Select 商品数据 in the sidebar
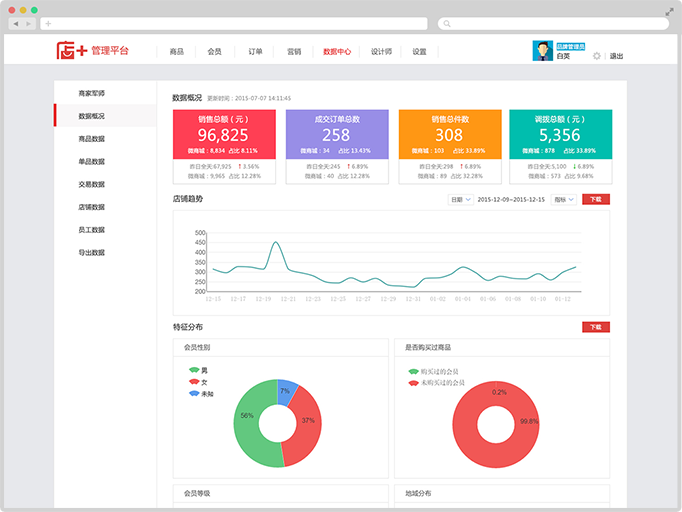The image size is (682, 512). coord(92,138)
